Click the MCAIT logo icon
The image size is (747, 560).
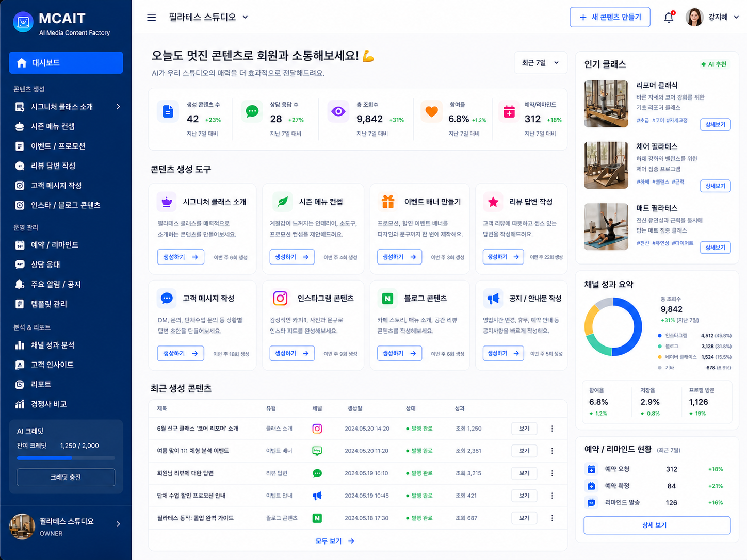tap(23, 22)
